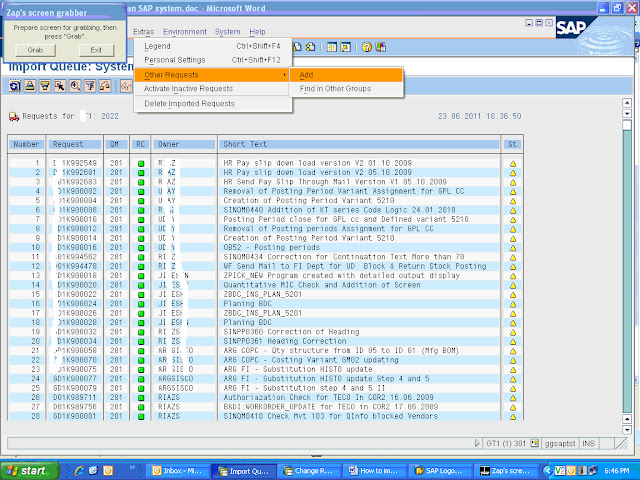This screenshot has height=480, width=640.
Task: Expand the status bar triangle left of GT1
Action: click(477, 443)
